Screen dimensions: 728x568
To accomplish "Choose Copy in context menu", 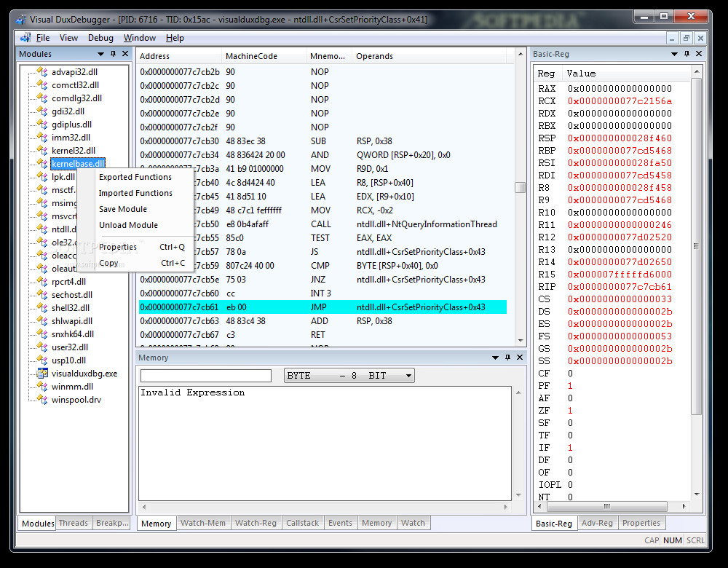I will 135,263.
